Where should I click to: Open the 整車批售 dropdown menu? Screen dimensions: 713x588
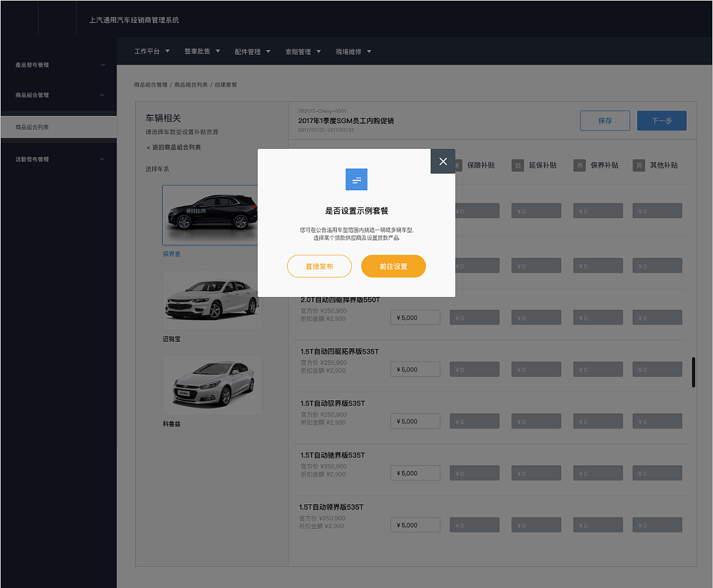click(x=202, y=51)
